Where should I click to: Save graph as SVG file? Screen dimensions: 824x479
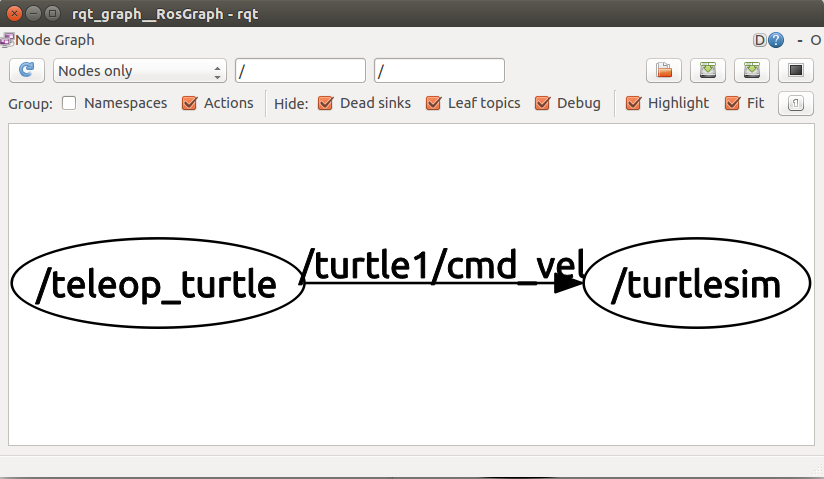point(752,70)
